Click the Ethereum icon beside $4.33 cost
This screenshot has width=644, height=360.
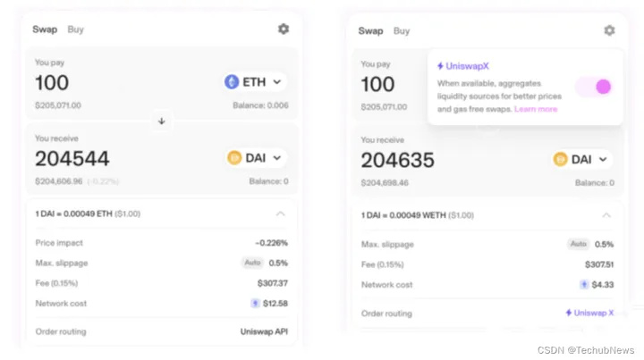[x=584, y=285]
